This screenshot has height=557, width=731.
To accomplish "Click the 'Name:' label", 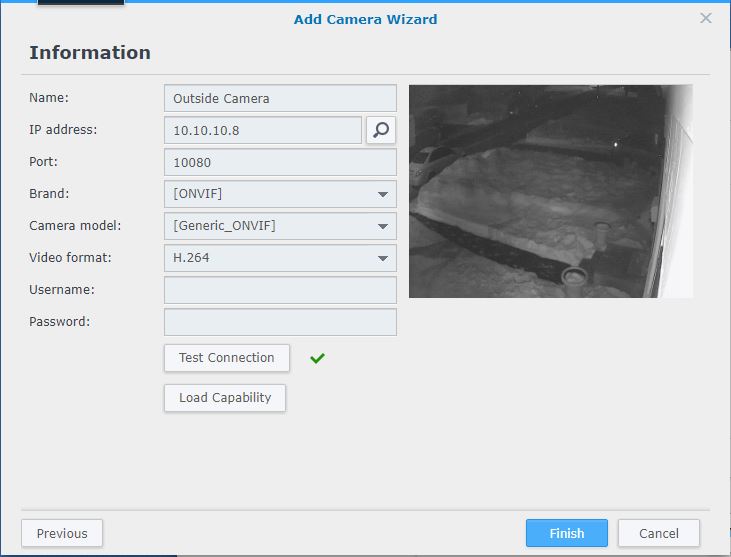I will (49, 97).
